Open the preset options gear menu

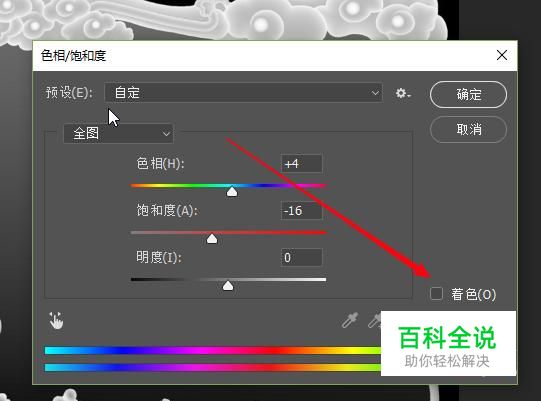point(403,93)
